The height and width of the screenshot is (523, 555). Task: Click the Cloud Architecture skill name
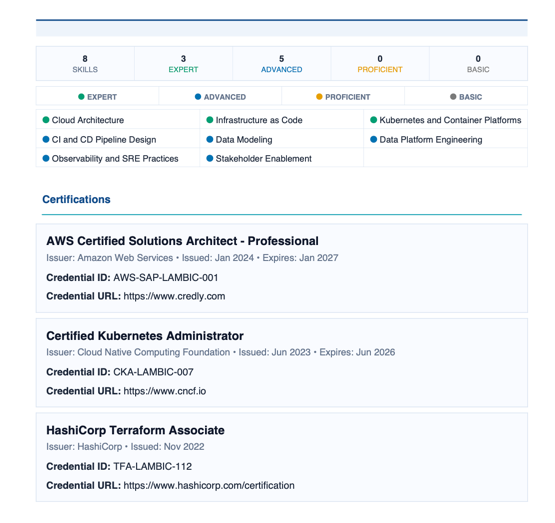(88, 120)
